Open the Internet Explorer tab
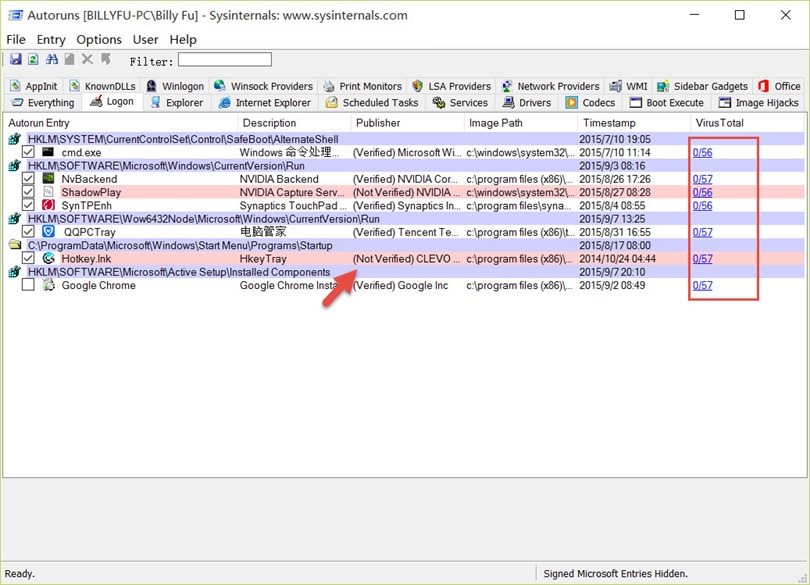This screenshot has width=810, height=585. click(x=265, y=103)
